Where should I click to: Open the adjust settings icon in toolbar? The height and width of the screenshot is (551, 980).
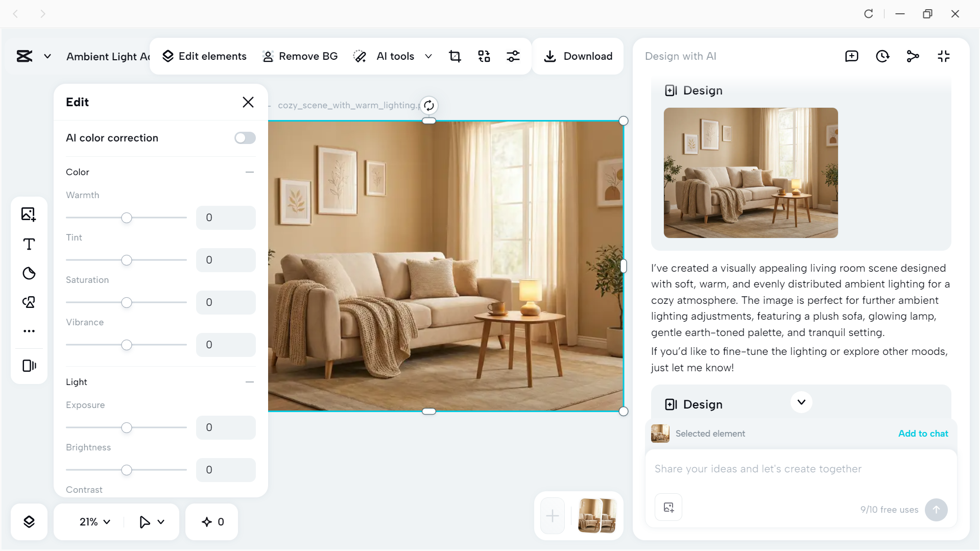[513, 56]
